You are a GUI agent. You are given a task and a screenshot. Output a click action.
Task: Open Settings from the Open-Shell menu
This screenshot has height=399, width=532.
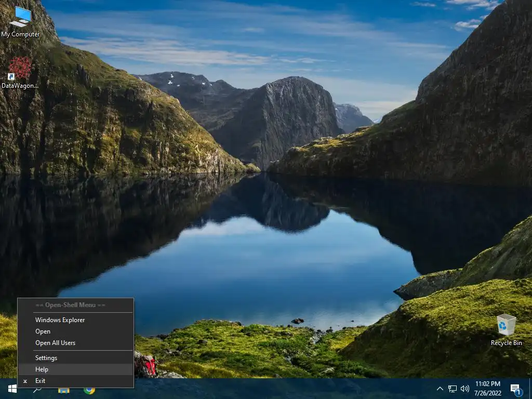click(75, 357)
